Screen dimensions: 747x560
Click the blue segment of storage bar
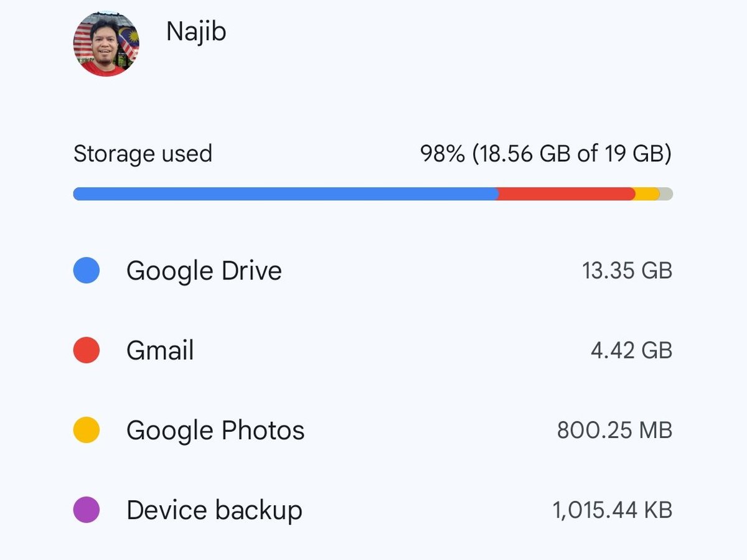pyautogui.click(x=286, y=194)
